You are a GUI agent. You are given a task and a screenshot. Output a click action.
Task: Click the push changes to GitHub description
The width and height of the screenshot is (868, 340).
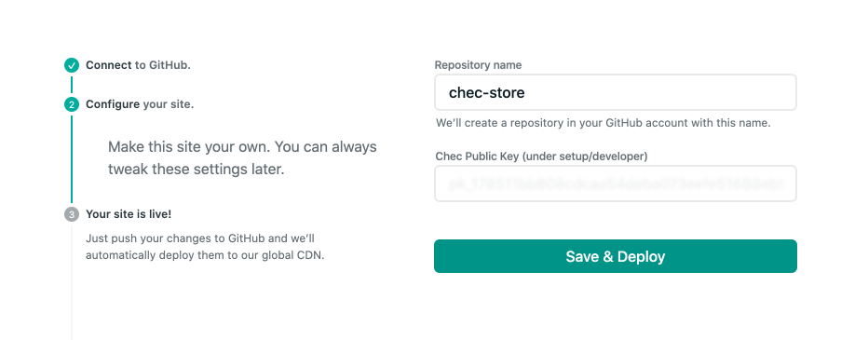pyautogui.click(x=205, y=248)
